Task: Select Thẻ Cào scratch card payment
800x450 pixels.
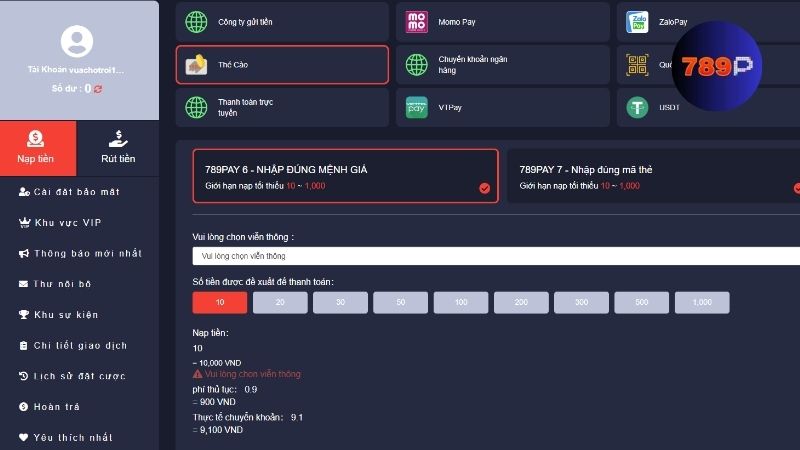Action: pos(282,65)
